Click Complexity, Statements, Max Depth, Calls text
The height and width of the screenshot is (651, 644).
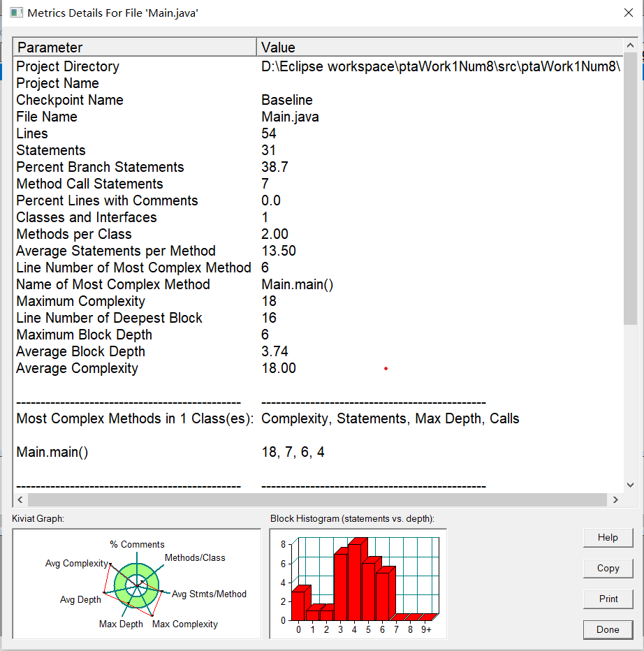point(390,418)
